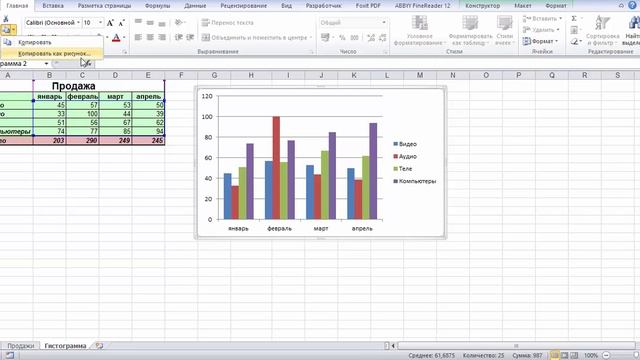Open the Макет chart tools tab
The image size is (640, 360).
[523, 6]
